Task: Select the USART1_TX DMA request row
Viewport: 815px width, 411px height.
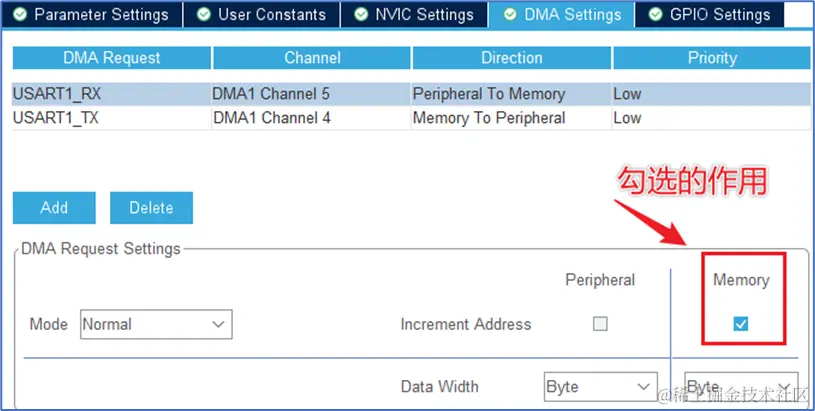Action: pyautogui.click(x=110, y=118)
